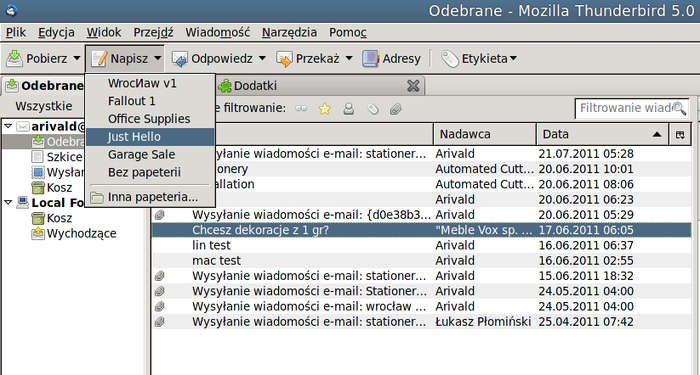Toggle the Napisz dropdown arrow
Image resolution: width=700 pixels, height=375 pixels.
[x=158, y=58]
